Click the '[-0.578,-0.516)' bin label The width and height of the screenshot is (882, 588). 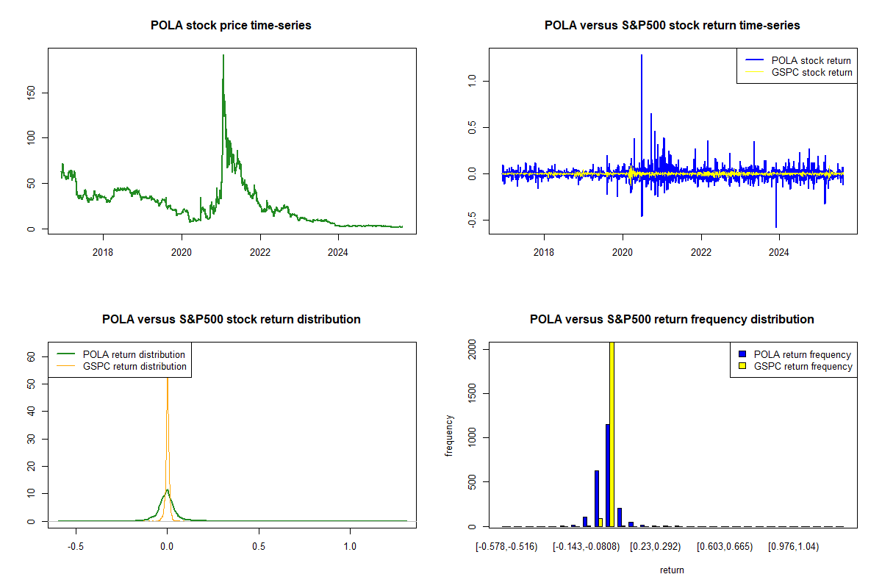coord(506,547)
